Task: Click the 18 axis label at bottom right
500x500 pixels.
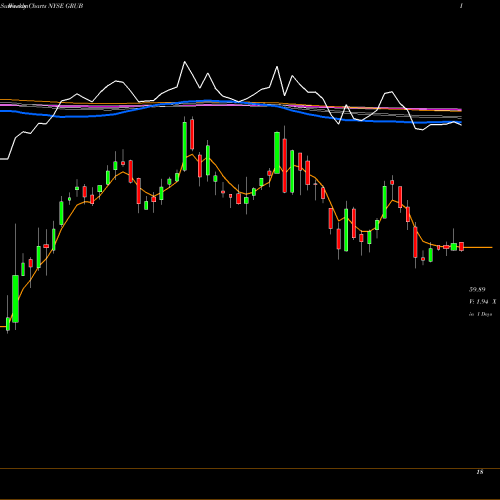Action: point(480,472)
